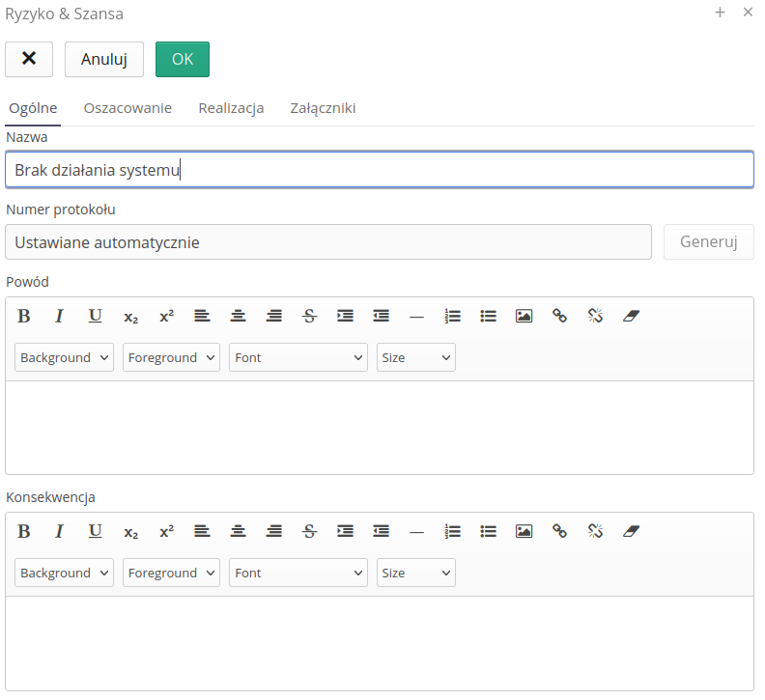Toggle underline in Konsekwencja editor toolbar

click(95, 531)
